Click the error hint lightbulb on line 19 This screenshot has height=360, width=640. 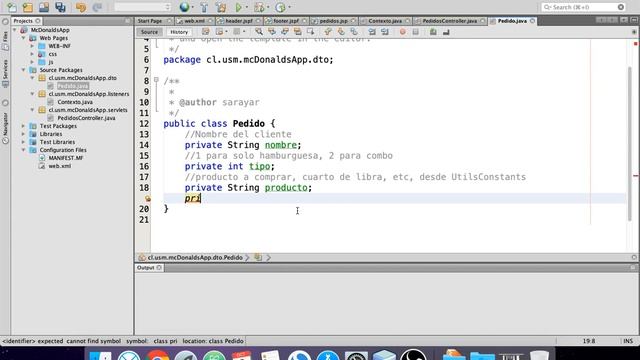[x=147, y=198]
